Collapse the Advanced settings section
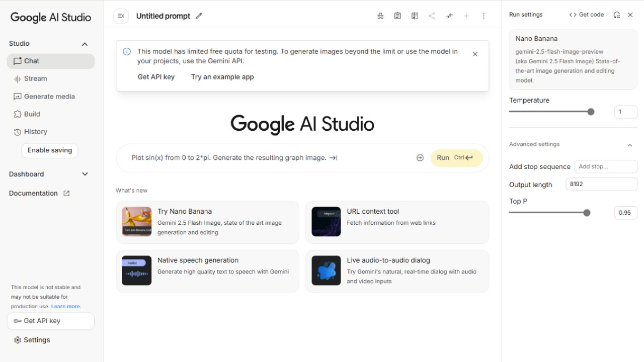Image resolution: width=644 pixels, height=362 pixels. click(629, 145)
